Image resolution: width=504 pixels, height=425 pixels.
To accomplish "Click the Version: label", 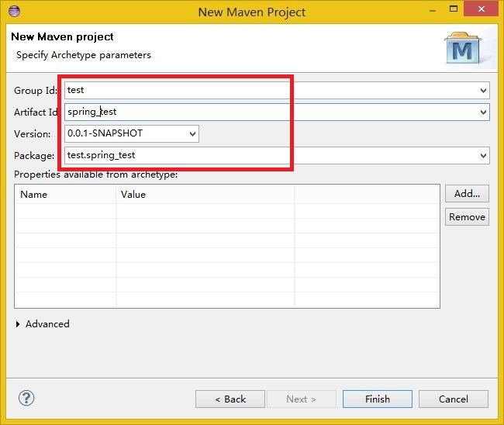I will coord(32,134).
